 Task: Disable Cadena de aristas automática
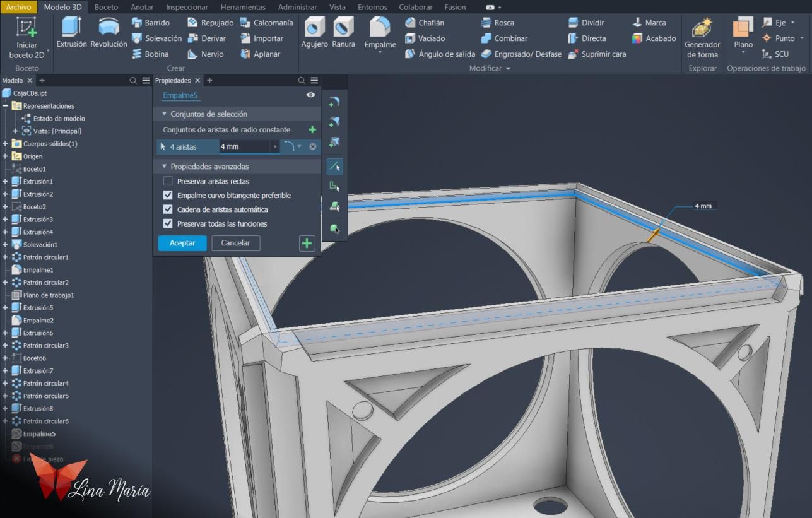point(168,209)
